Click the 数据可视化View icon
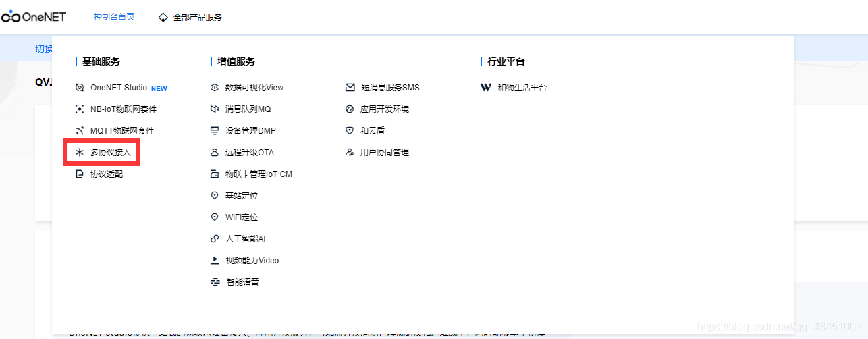The height and width of the screenshot is (339, 868). tap(215, 88)
